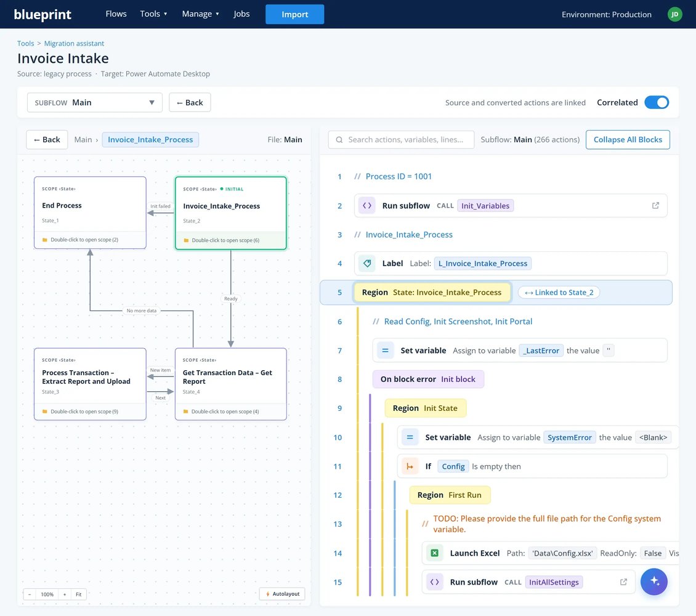The height and width of the screenshot is (616, 696).
Task: Collapse the Region Init State block
Action: (x=425, y=408)
